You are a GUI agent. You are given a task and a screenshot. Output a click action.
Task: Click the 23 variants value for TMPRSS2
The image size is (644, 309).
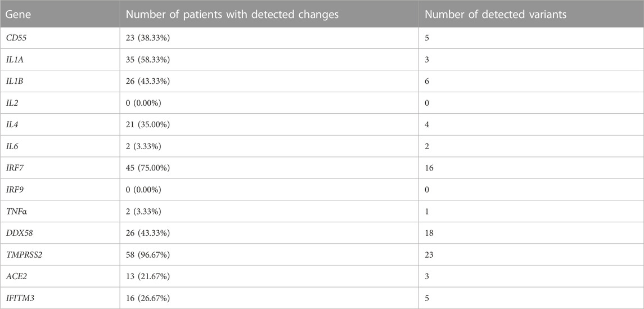[429, 254]
